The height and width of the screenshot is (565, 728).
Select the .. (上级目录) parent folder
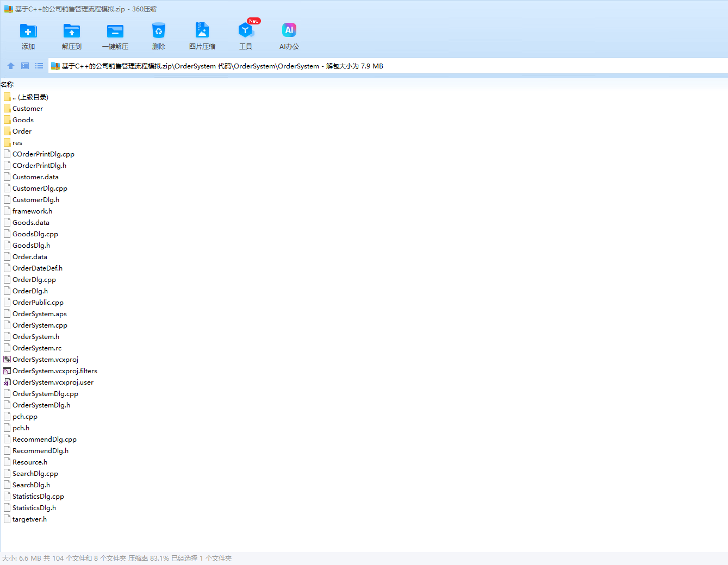pos(26,97)
